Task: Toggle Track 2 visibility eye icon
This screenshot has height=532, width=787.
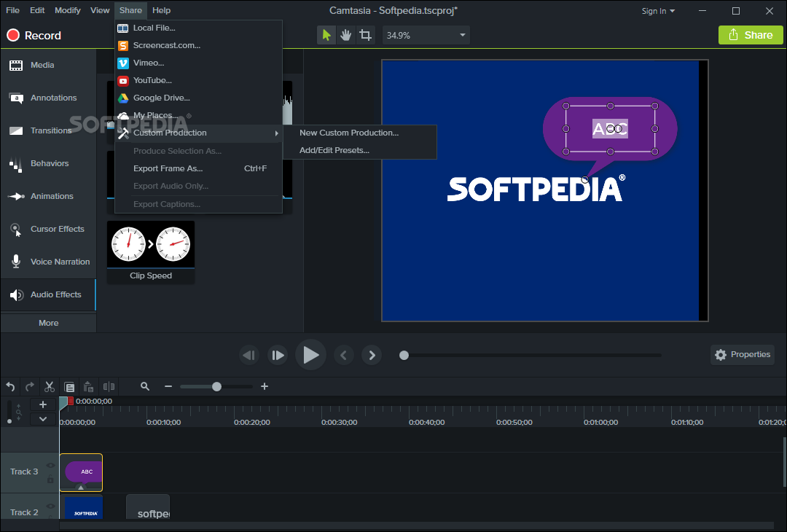Action: click(51, 506)
